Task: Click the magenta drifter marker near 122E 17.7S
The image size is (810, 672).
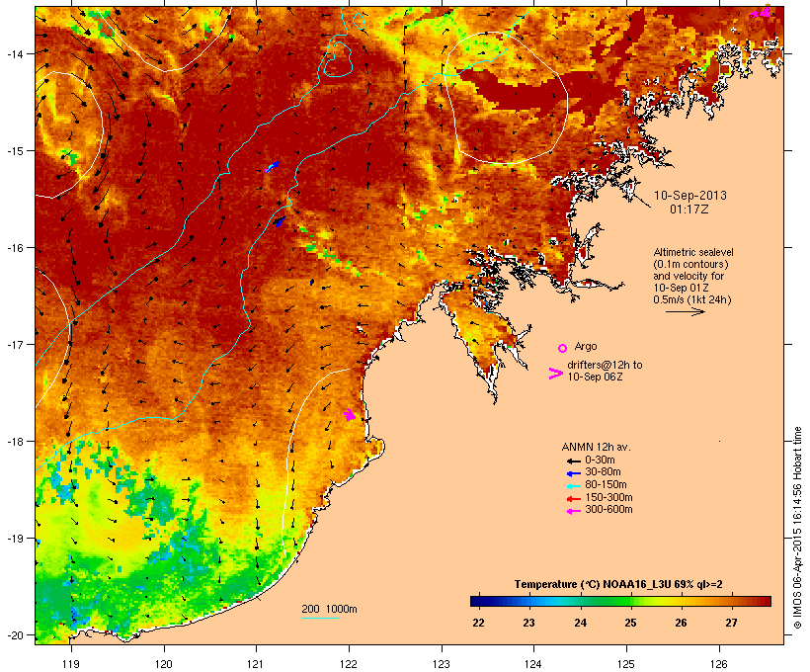Action: [x=350, y=414]
